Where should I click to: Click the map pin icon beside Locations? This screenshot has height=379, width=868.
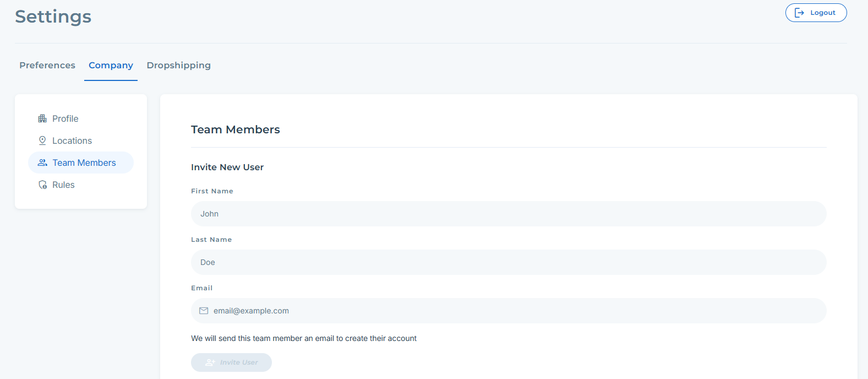click(42, 140)
